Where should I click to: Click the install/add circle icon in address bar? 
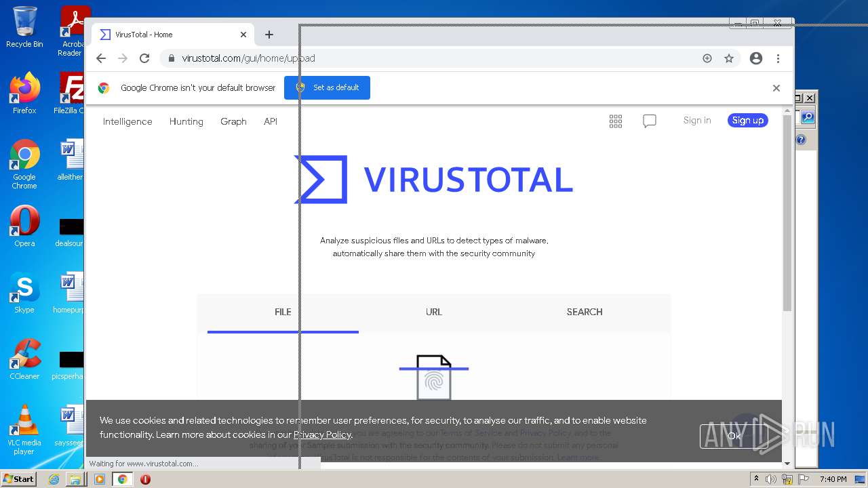707,58
